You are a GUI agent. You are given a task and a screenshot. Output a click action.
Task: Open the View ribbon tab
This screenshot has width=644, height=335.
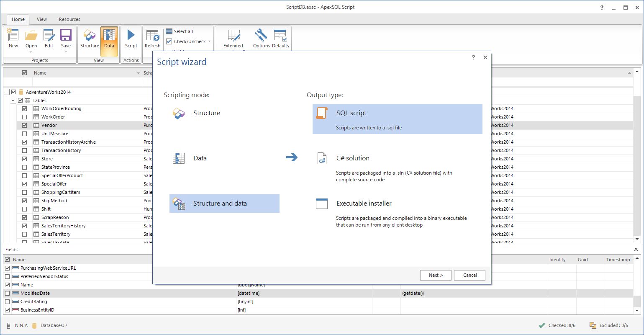[x=41, y=19]
